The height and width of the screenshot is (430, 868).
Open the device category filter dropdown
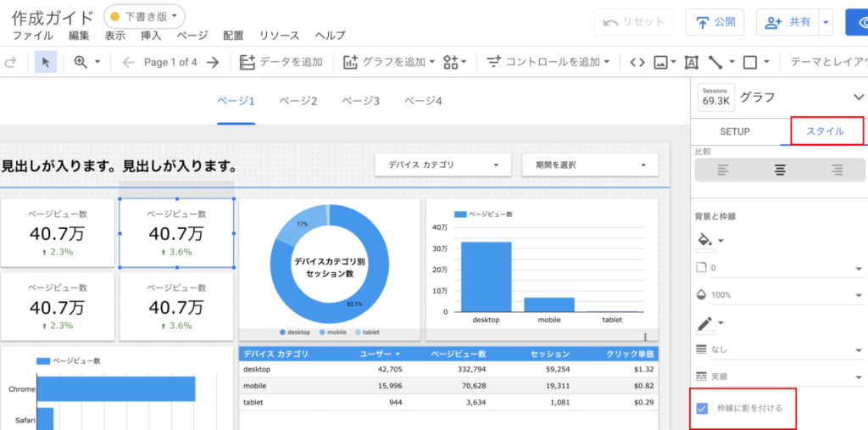[442, 165]
